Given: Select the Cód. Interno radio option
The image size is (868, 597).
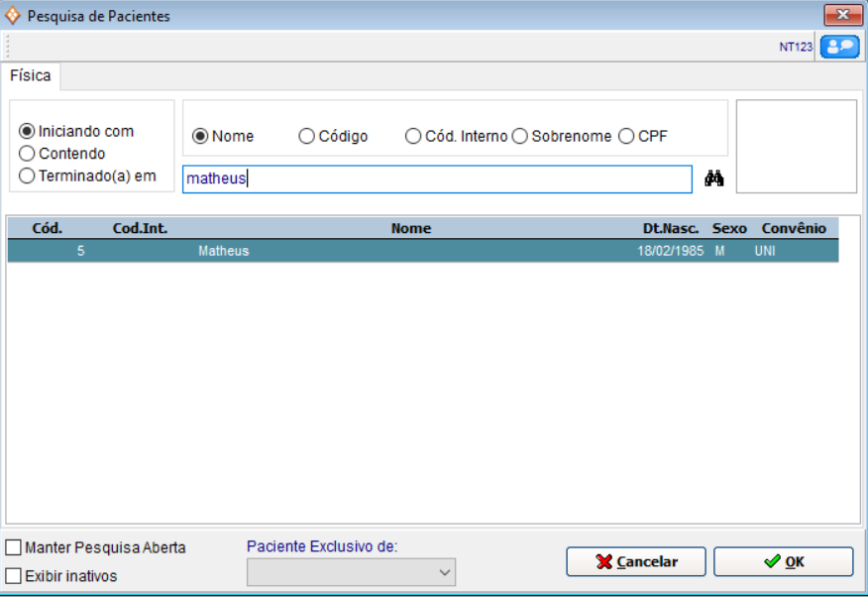Looking at the screenshot, I should [x=413, y=137].
